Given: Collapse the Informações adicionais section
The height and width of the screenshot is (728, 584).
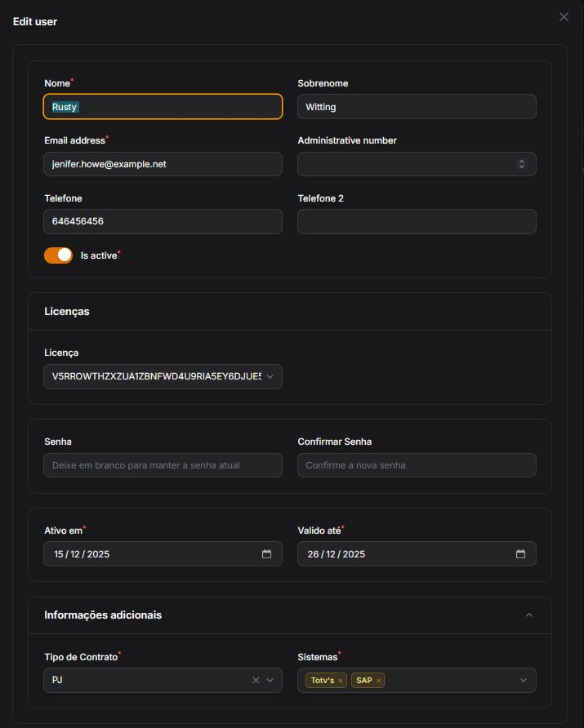Looking at the screenshot, I should pos(528,615).
